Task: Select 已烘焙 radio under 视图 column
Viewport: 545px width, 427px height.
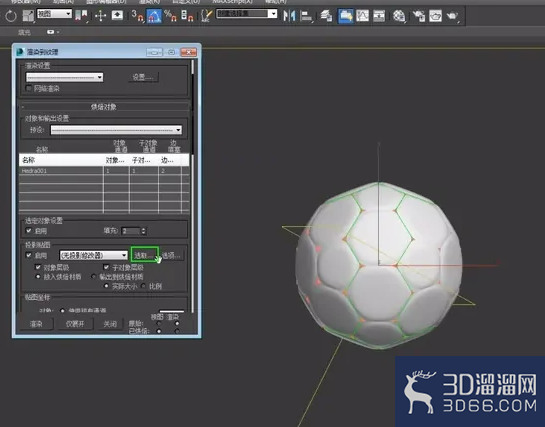Action: [159, 331]
